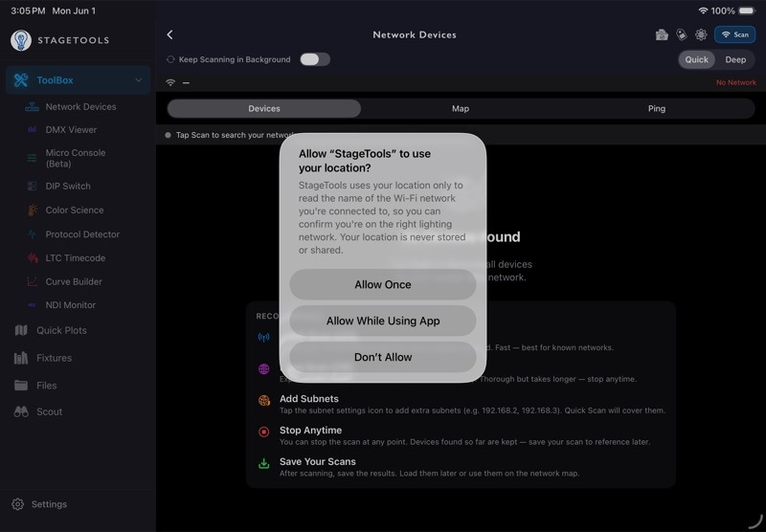Open Quick Plots map icon

click(x=21, y=330)
